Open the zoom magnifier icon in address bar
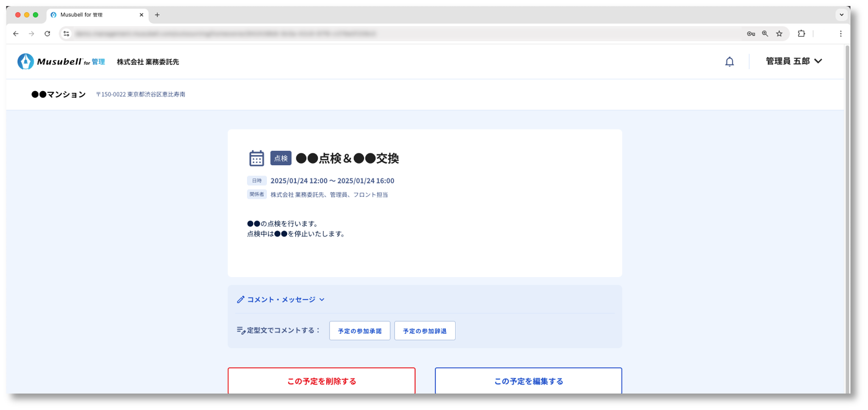Screen dimensions: 868x410 [x=765, y=33]
